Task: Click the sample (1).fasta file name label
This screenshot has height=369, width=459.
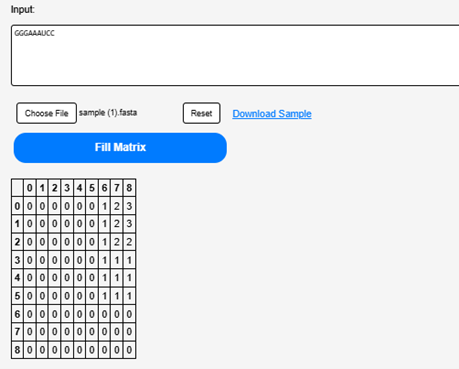Action: tap(108, 113)
